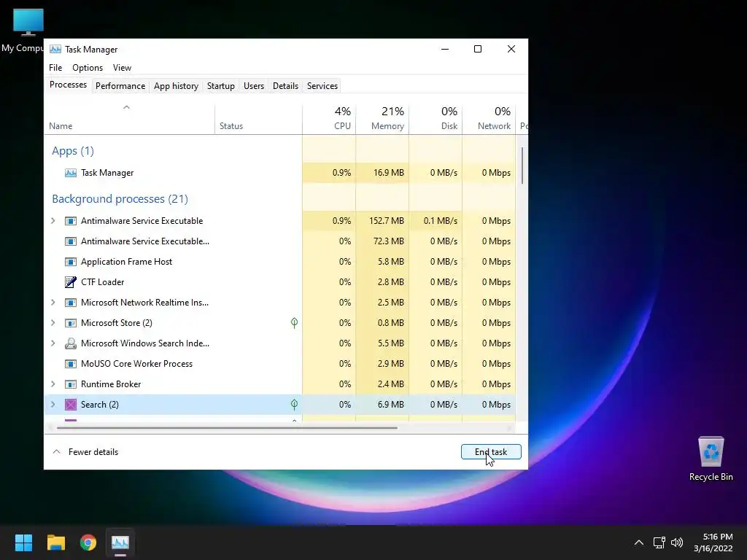Click the Antimalware Service Executable 152.7 MB icon
The width and height of the screenshot is (747, 560).
point(71,221)
